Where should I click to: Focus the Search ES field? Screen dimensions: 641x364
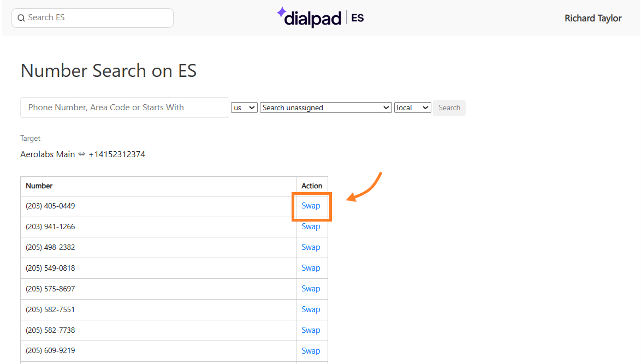(x=92, y=18)
